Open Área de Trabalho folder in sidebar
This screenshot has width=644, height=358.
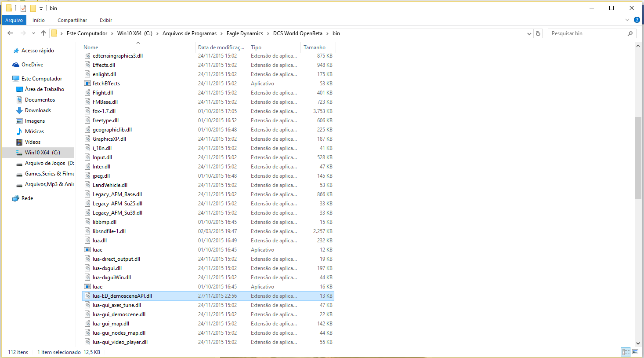(44, 89)
